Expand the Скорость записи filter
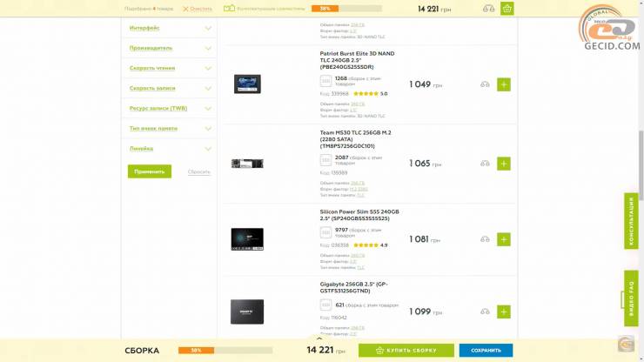The width and height of the screenshot is (644, 362). (170, 89)
